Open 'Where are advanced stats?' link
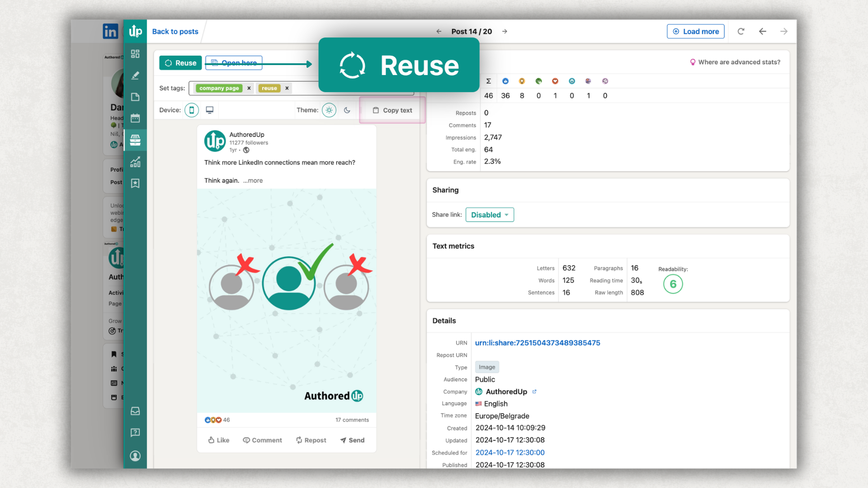The image size is (868, 488). point(736,62)
